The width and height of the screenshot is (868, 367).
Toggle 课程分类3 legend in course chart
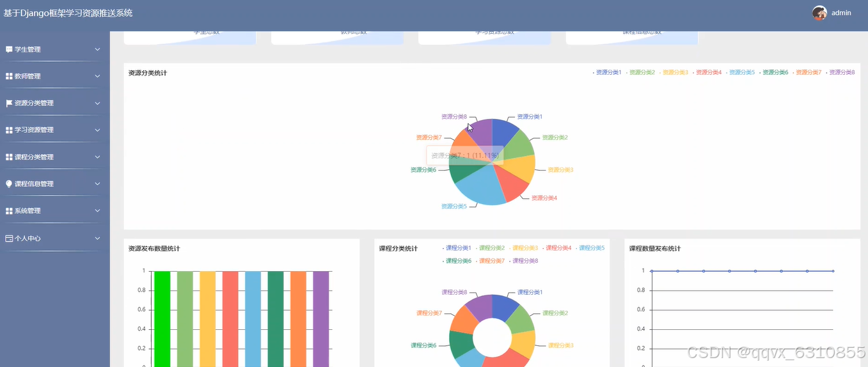tap(523, 247)
